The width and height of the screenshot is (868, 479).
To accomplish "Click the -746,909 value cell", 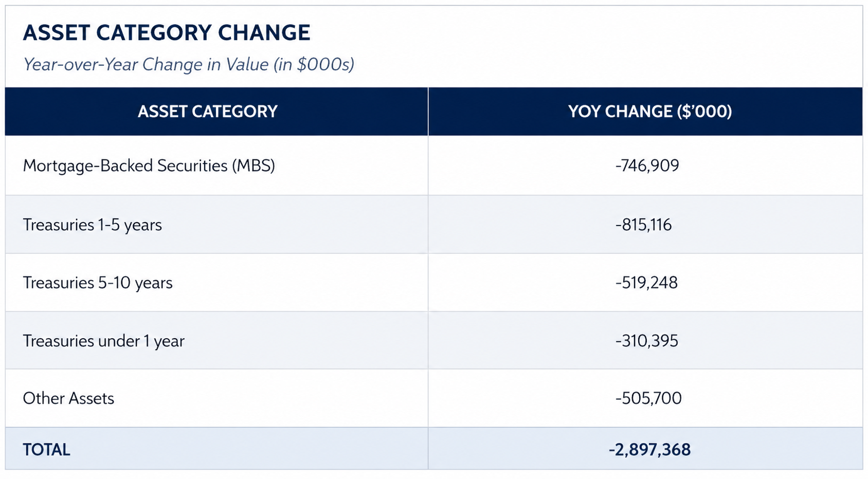I will [x=647, y=165].
